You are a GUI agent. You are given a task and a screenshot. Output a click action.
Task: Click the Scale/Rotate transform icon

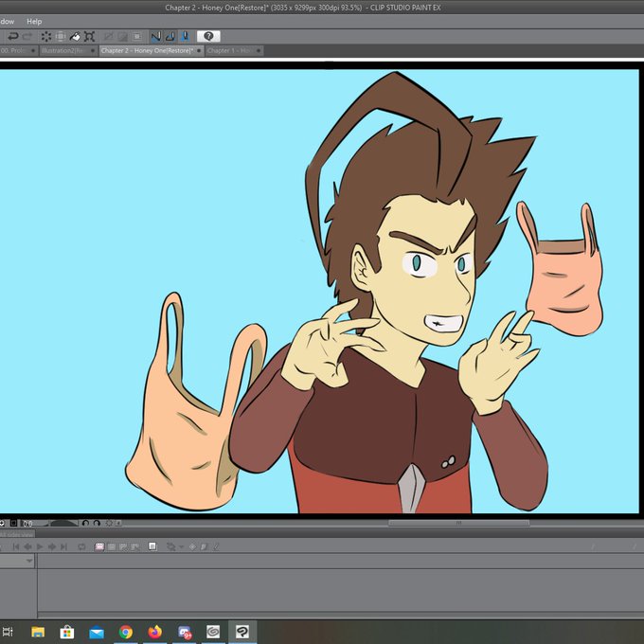click(89, 37)
